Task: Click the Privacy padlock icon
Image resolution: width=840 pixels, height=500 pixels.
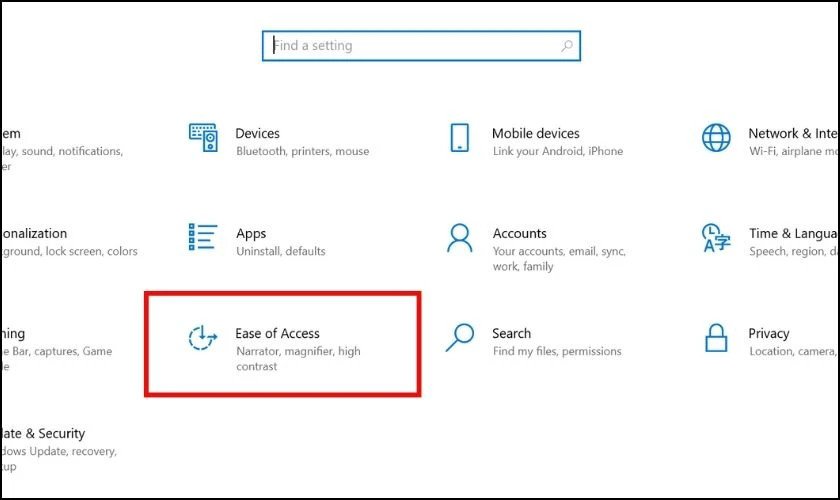Action: click(x=716, y=338)
